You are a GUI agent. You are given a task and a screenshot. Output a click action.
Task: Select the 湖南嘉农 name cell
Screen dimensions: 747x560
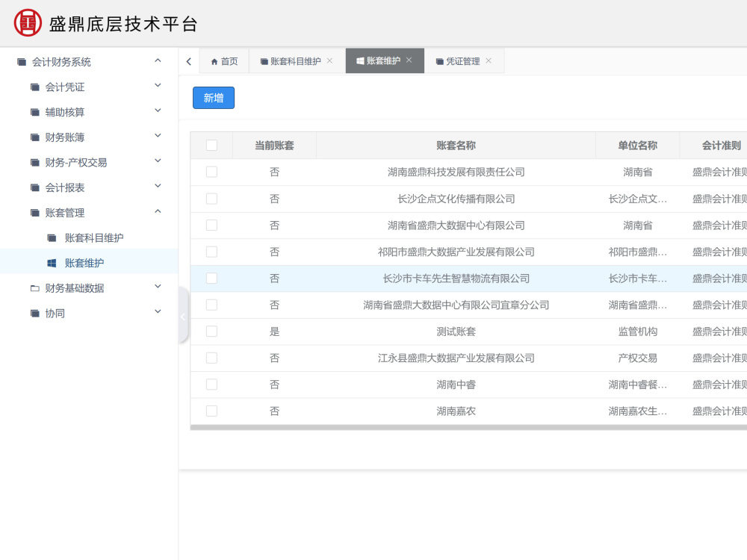tap(456, 411)
